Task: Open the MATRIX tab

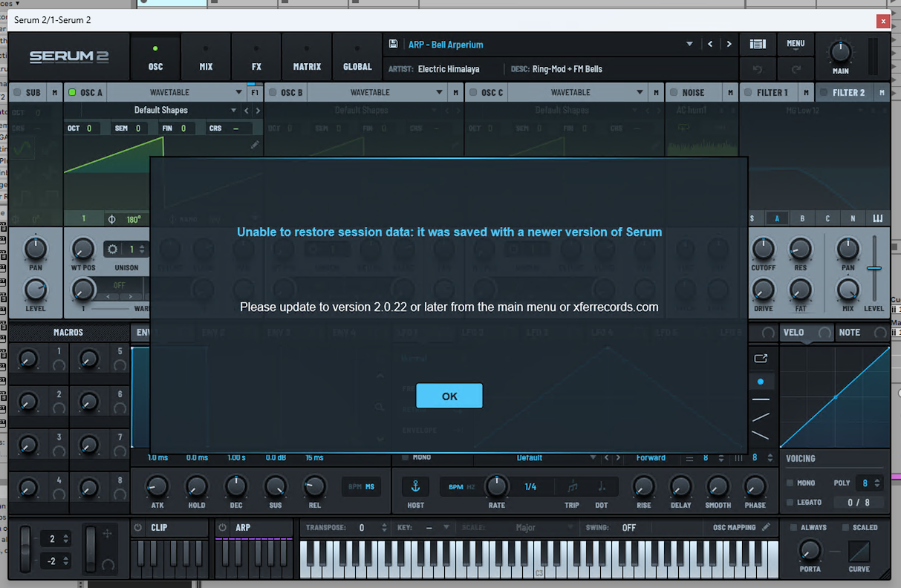Action: 307,59
